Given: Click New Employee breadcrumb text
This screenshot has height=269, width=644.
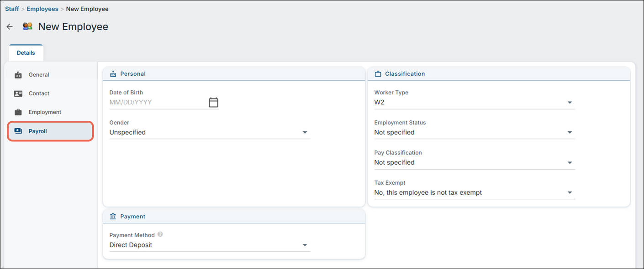Looking at the screenshot, I should point(87,9).
